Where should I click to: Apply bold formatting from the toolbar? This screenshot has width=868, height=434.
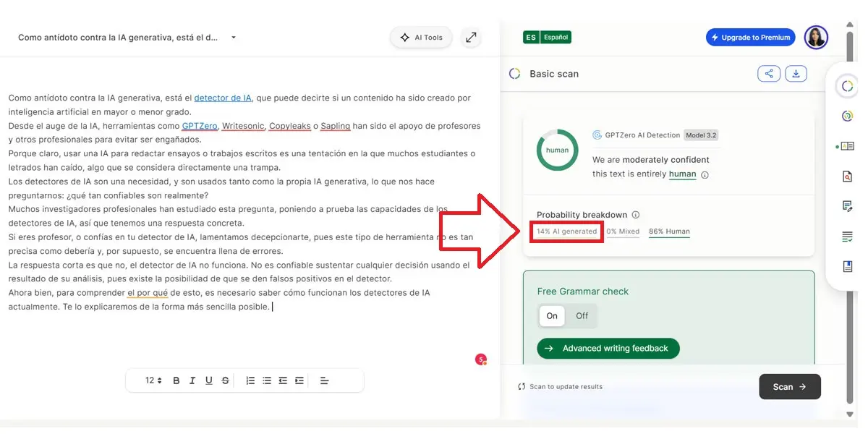pyautogui.click(x=176, y=380)
